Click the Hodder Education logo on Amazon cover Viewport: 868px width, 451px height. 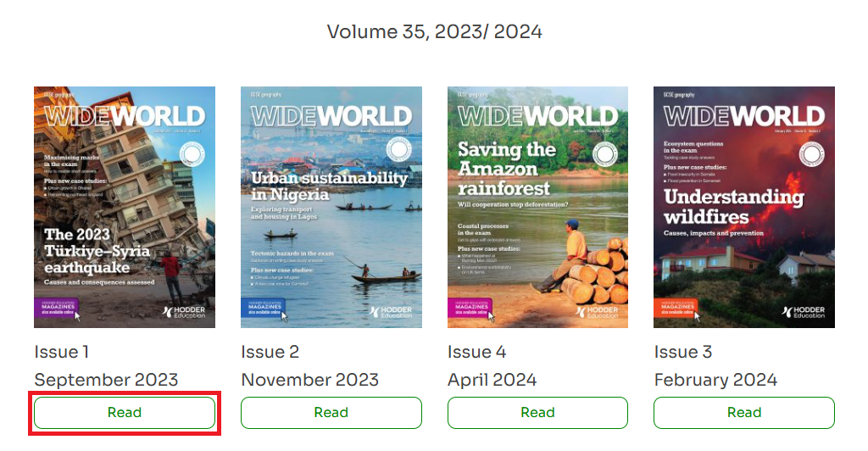coord(598,312)
